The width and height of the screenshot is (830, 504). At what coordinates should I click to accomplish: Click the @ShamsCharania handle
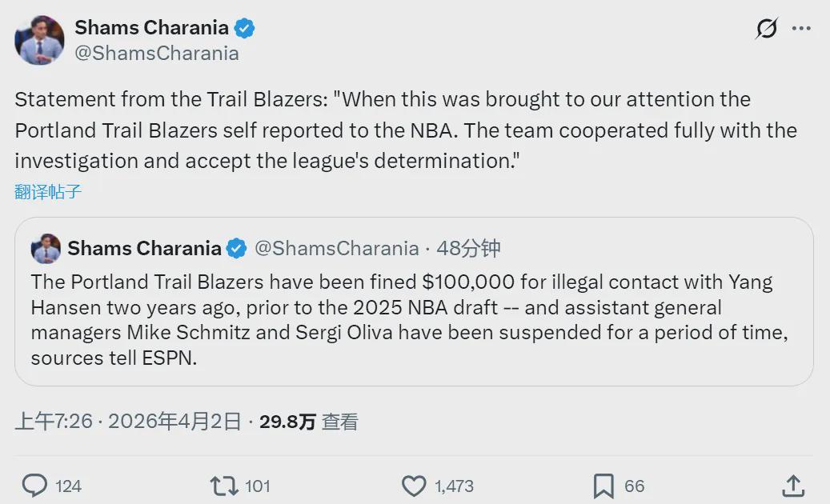coord(156,53)
